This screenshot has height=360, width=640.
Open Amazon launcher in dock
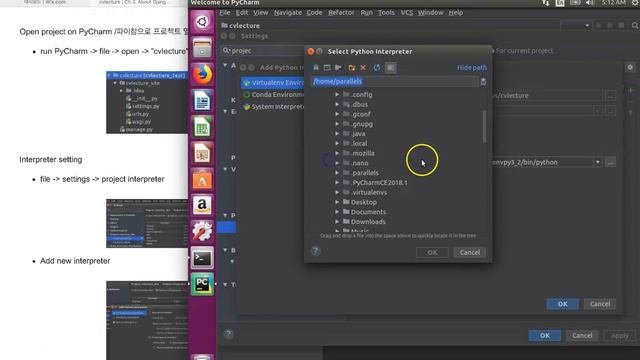click(x=202, y=205)
